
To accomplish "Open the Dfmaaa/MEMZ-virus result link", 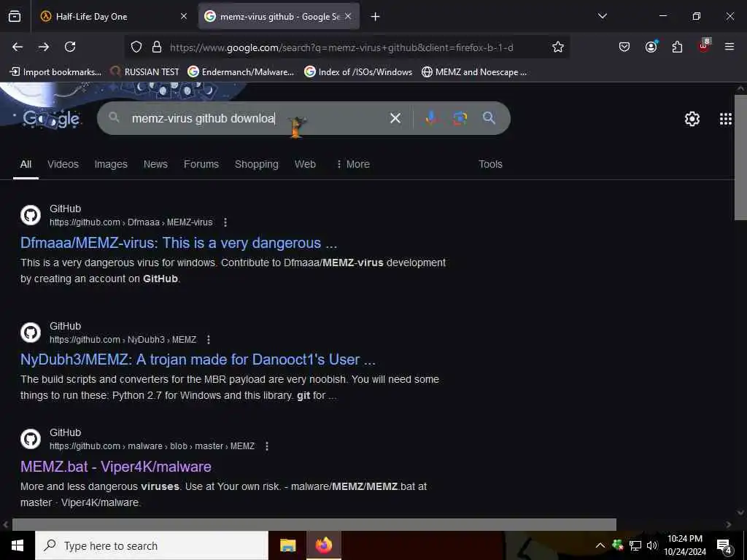I will pyautogui.click(x=179, y=243).
